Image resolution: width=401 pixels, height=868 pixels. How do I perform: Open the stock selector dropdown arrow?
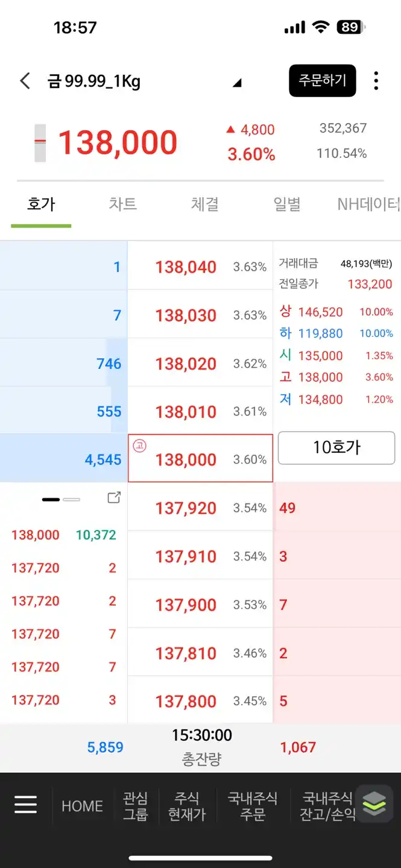click(238, 83)
